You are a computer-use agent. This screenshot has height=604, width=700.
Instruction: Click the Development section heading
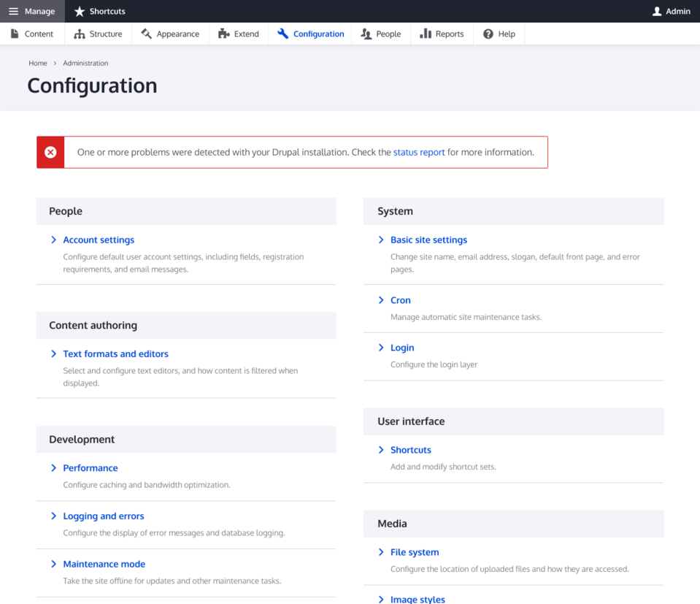(x=82, y=440)
